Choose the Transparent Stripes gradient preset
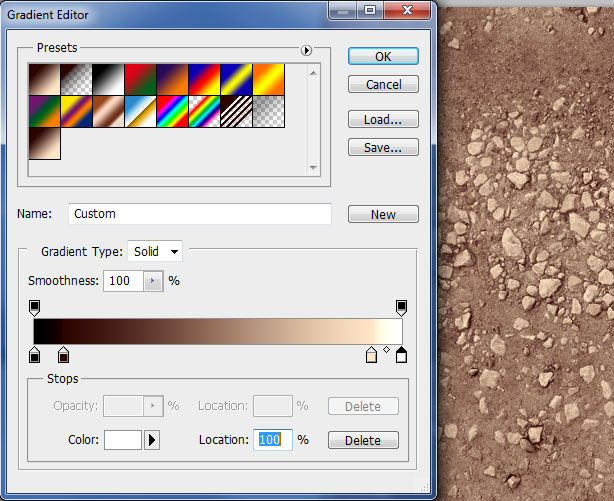Screen dimensions: 614x501 pyautogui.click(x=236, y=110)
